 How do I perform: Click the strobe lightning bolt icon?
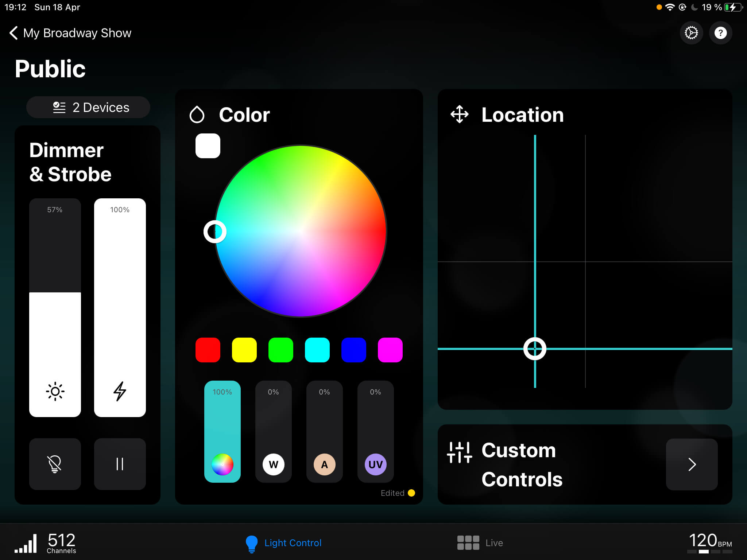pos(120,391)
